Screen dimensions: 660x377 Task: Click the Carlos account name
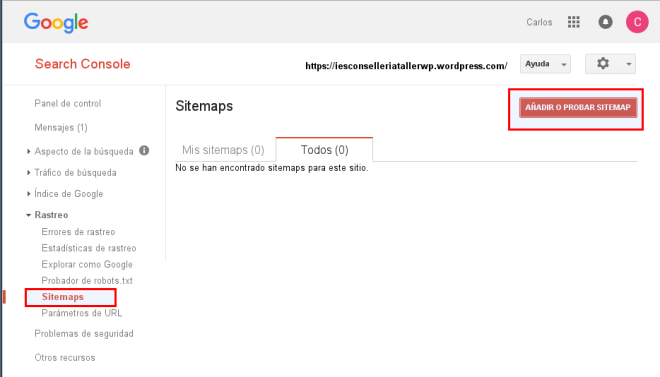pyautogui.click(x=539, y=22)
